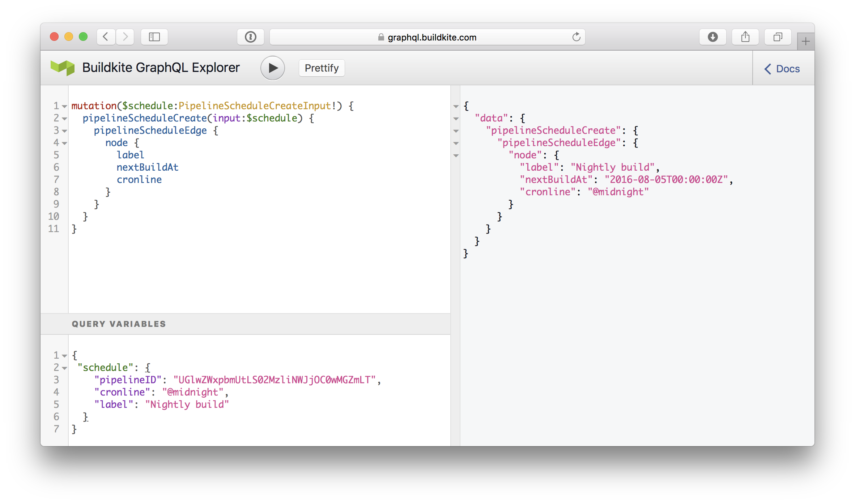Open the Share menu
855x504 pixels.
[745, 37]
